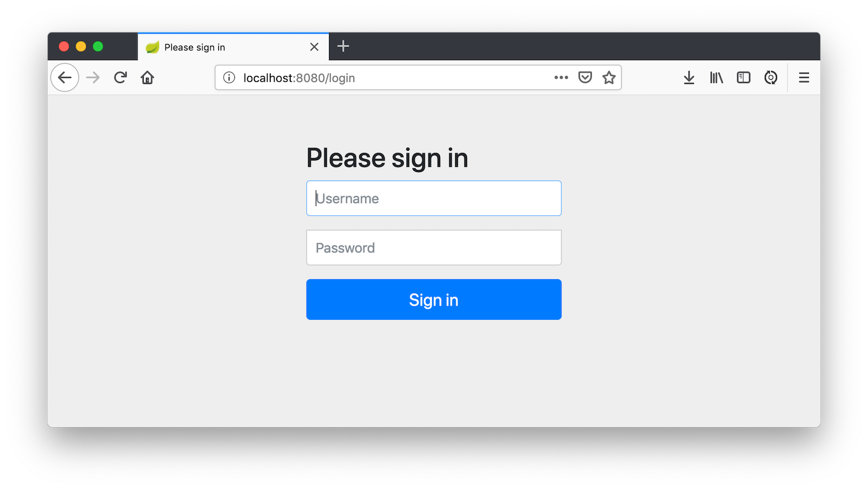Focus the Password input field
Image resolution: width=868 pixels, height=490 pixels.
tap(433, 248)
